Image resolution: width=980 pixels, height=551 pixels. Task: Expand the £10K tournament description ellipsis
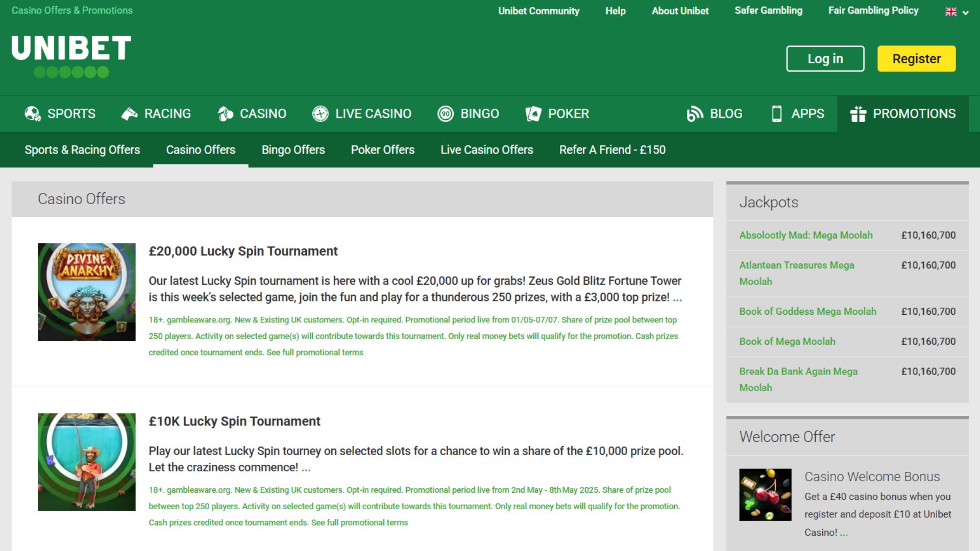click(306, 468)
